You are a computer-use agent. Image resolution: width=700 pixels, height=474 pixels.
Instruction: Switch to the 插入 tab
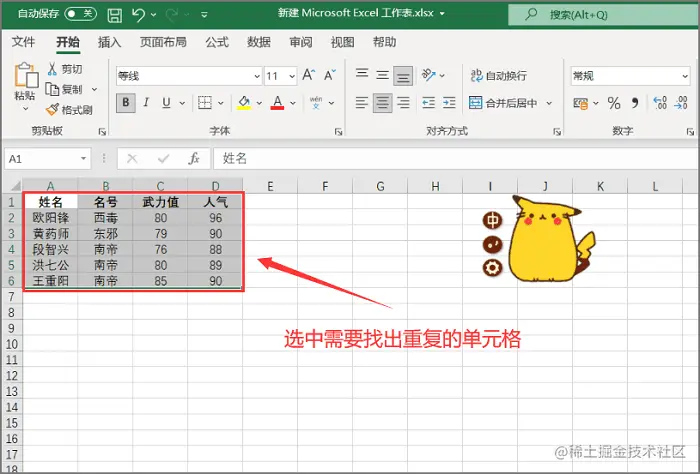click(x=109, y=42)
